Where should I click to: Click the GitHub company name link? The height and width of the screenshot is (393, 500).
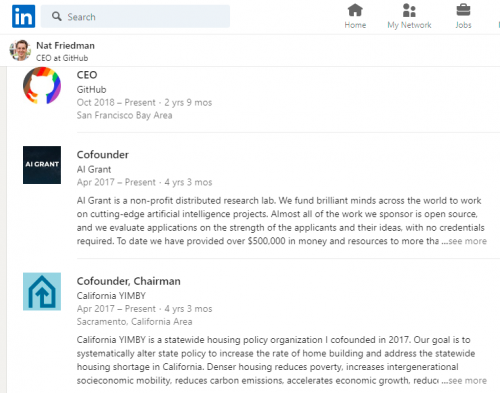pyautogui.click(x=92, y=90)
